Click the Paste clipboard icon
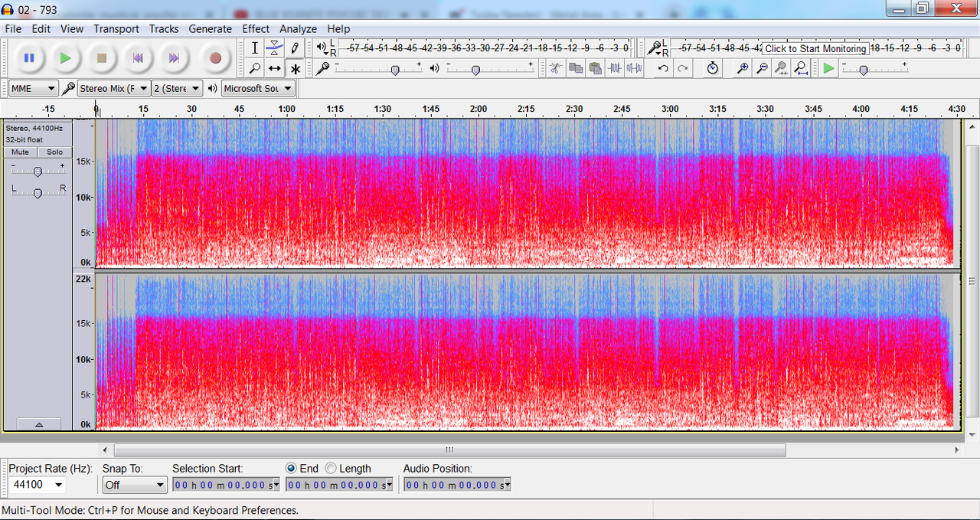The image size is (980, 520). pyautogui.click(x=596, y=68)
